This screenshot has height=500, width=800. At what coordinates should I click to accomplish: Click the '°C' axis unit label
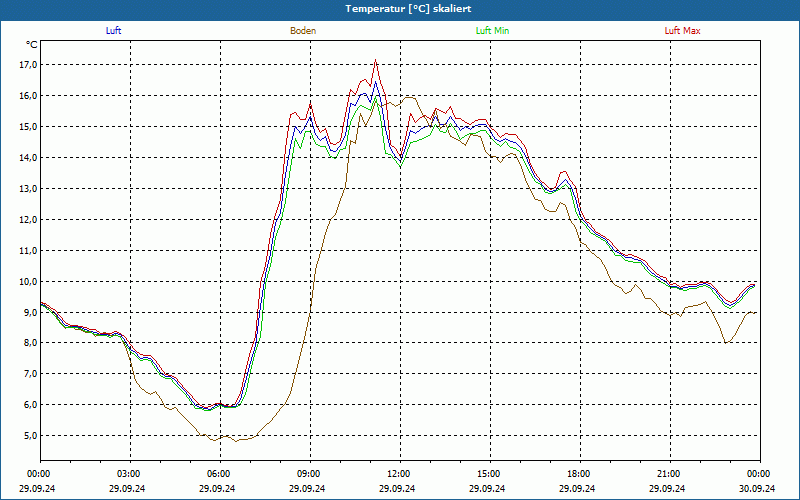click(32, 45)
